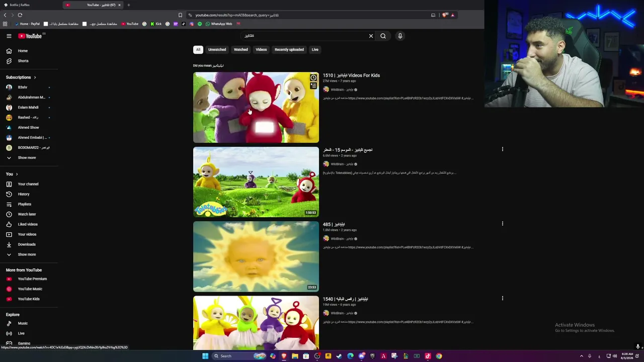Filter results by Live chip
The width and height of the screenshot is (644, 362).
click(x=315, y=50)
